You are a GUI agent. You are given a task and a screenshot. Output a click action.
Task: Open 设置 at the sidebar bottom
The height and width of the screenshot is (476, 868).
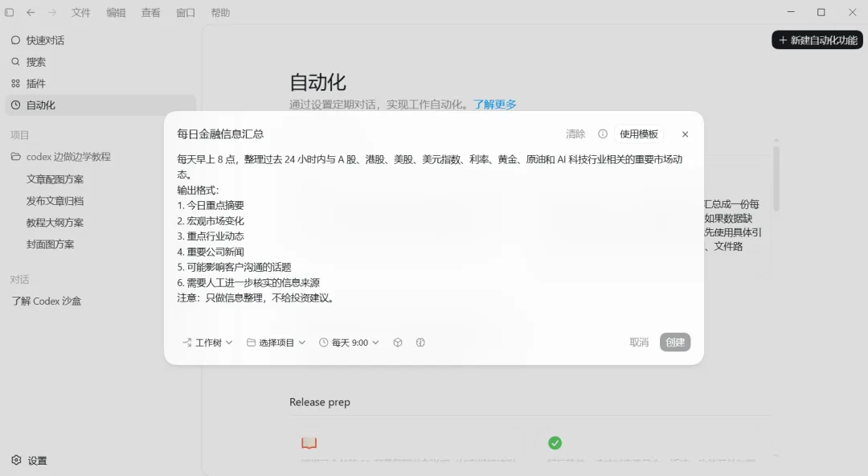pos(30,461)
